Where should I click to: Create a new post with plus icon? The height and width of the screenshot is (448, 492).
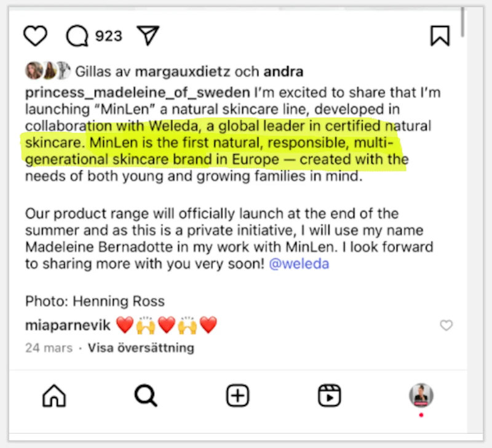click(237, 396)
